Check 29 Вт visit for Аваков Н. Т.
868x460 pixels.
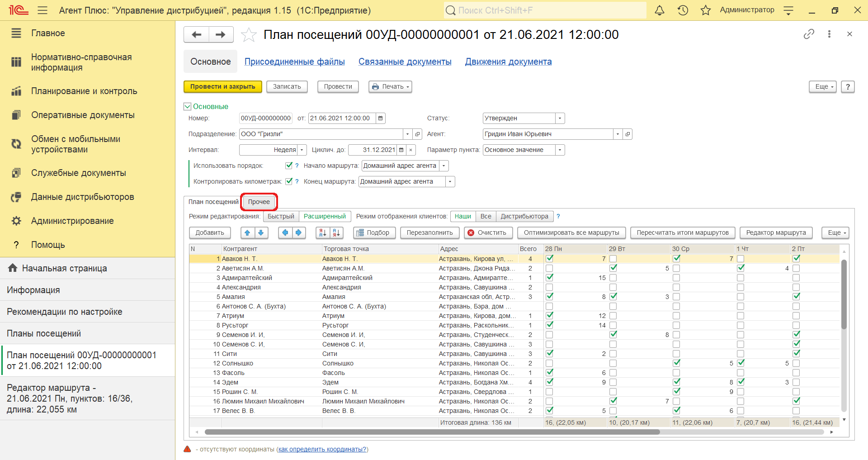tap(613, 259)
